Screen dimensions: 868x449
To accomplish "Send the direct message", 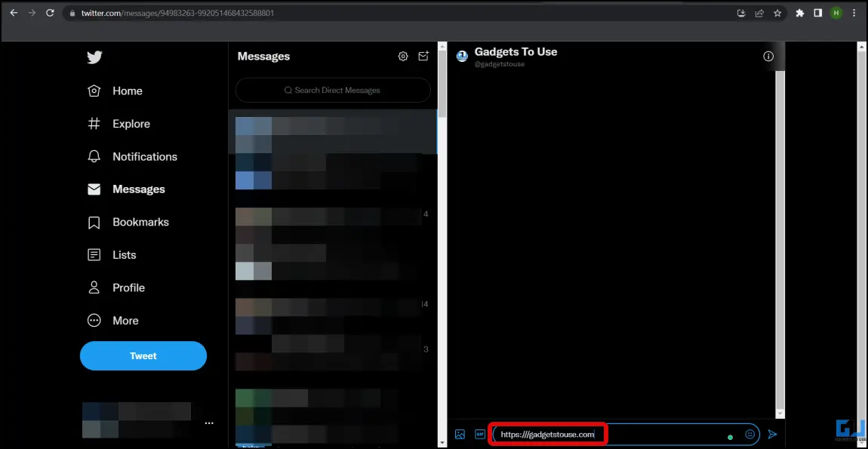I will (x=773, y=435).
